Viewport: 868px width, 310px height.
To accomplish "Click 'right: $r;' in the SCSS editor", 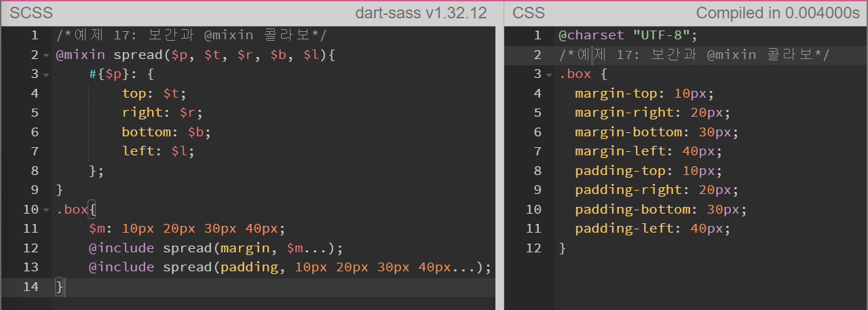I will click(163, 113).
